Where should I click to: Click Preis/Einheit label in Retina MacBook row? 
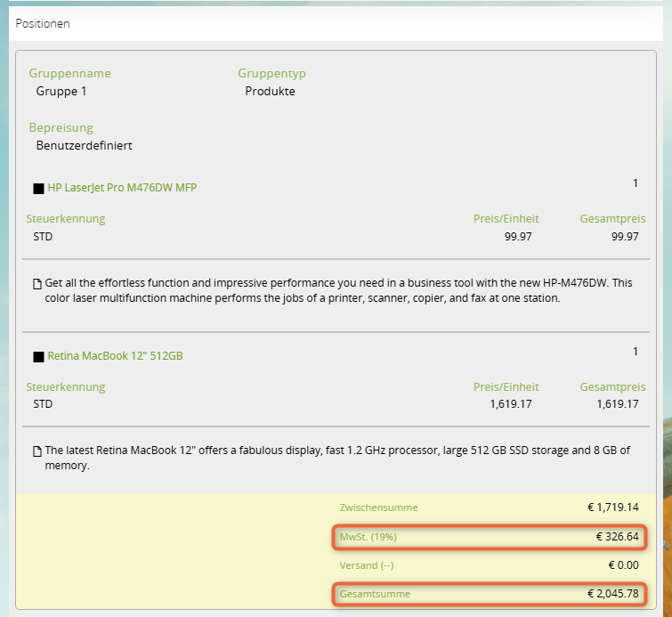[x=506, y=386]
